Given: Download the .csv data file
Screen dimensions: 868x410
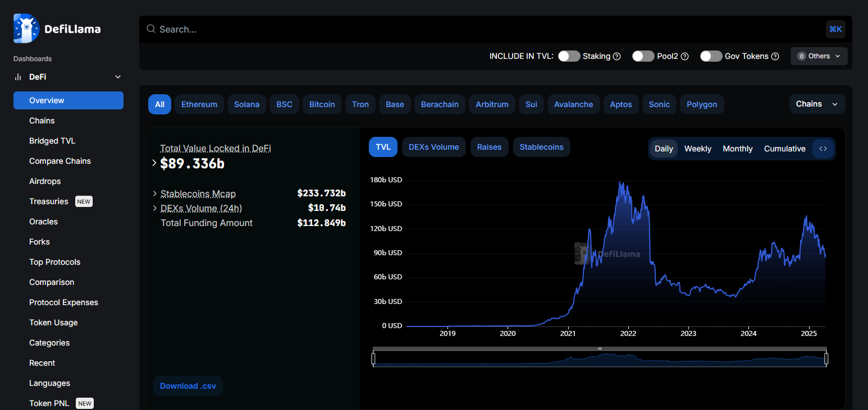Looking at the screenshot, I should [x=188, y=386].
